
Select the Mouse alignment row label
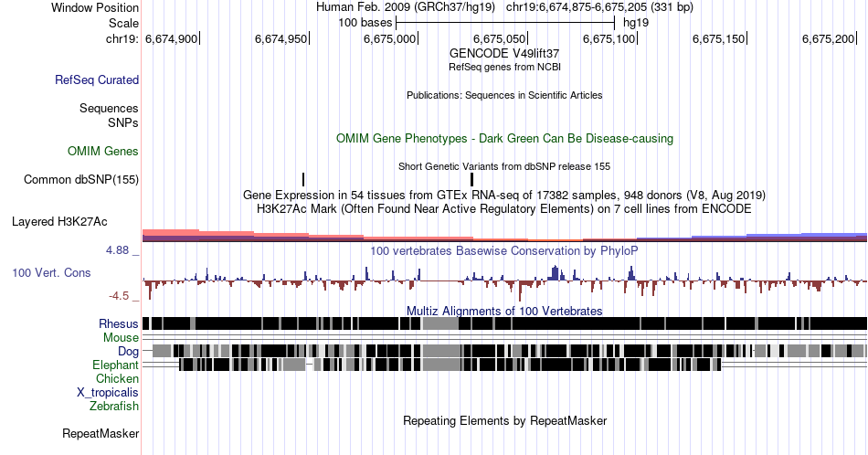point(121,338)
